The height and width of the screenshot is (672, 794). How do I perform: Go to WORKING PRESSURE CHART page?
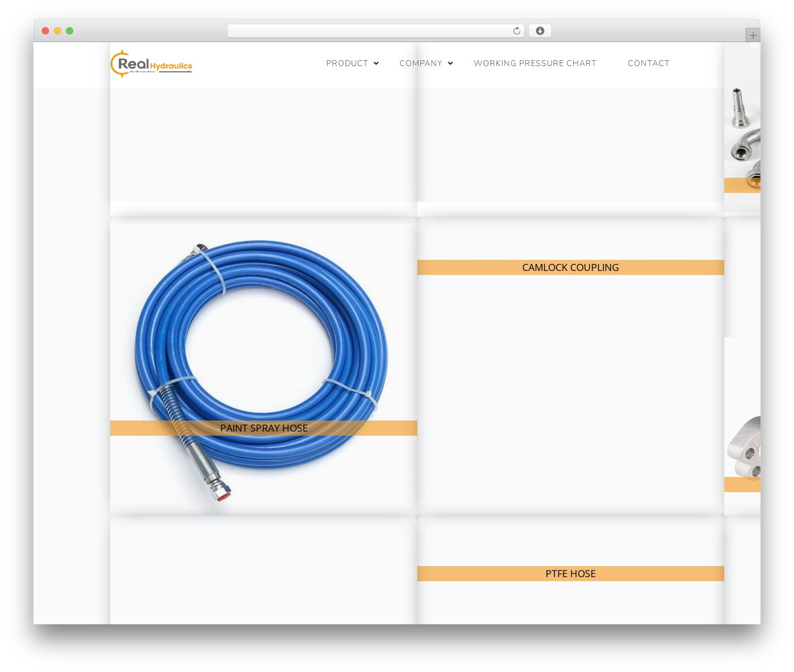point(535,63)
